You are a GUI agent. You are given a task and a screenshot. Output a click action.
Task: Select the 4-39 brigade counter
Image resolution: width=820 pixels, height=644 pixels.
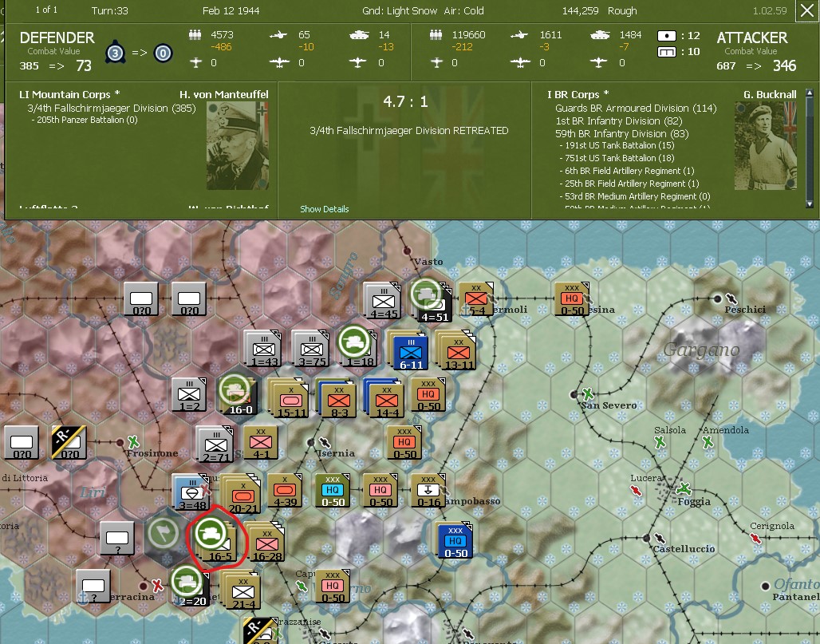tap(285, 492)
